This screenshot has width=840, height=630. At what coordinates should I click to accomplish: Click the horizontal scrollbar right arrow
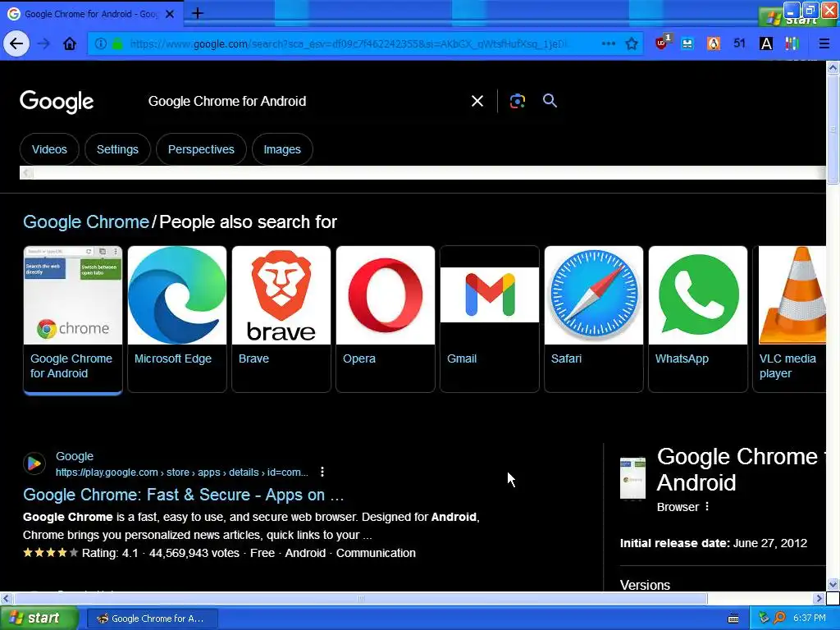[x=819, y=598]
